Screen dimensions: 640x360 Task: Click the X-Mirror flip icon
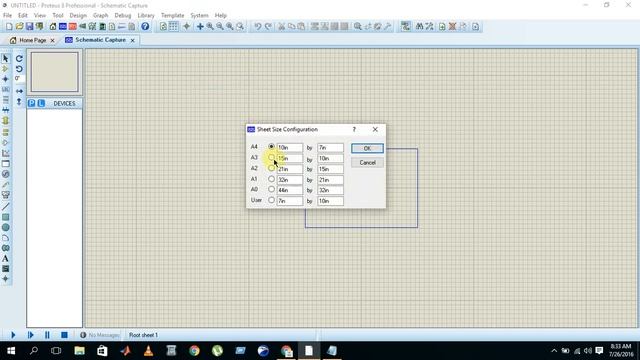click(19, 91)
